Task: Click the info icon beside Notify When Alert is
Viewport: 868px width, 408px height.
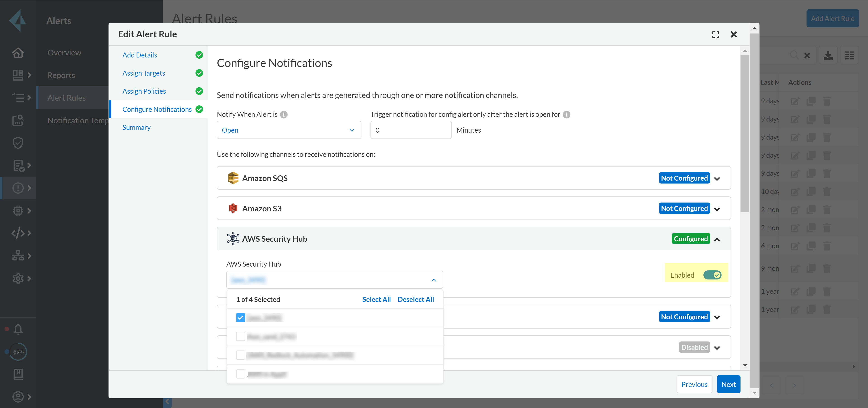Action: (284, 115)
